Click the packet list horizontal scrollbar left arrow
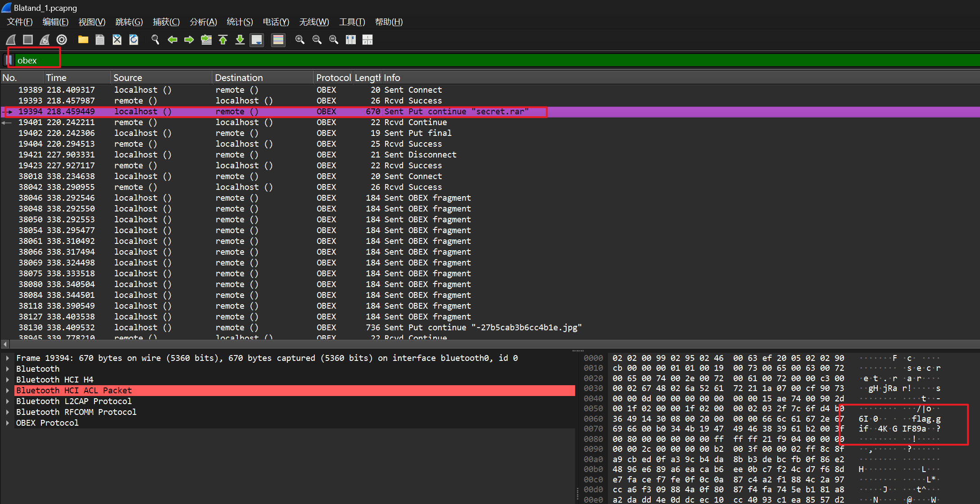The width and height of the screenshot is (980, 504). tap(5, 344)
